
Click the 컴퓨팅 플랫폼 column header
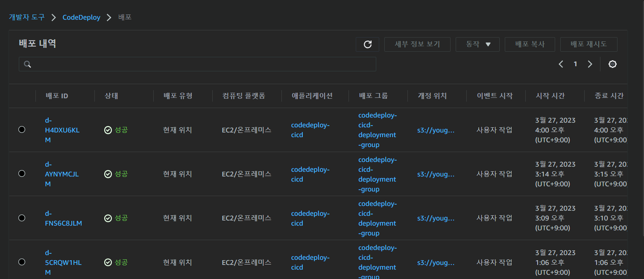click(x=243, y=96)
